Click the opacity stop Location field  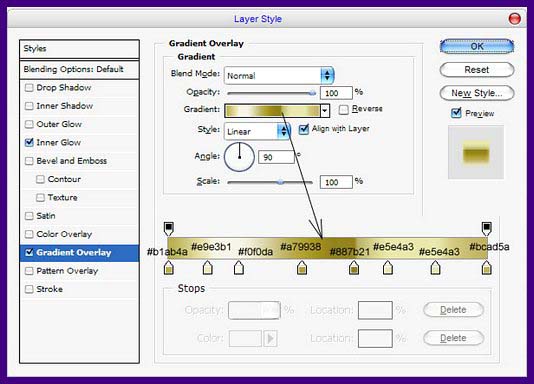pos(375,310)
